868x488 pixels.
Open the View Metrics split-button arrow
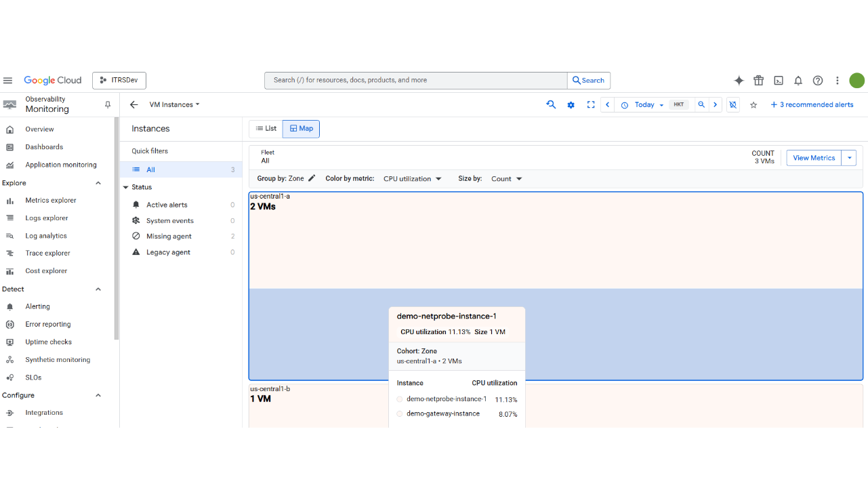tap(849, 158)
